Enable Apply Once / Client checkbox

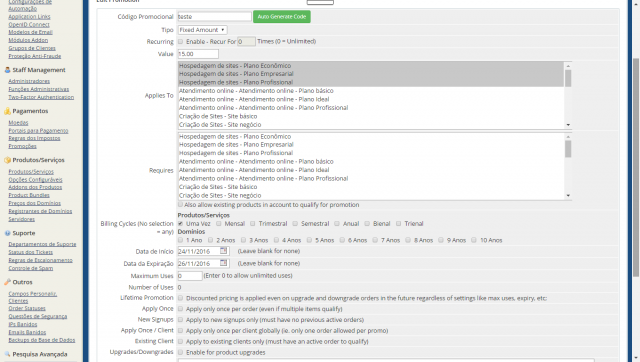(x=180, y=330)
